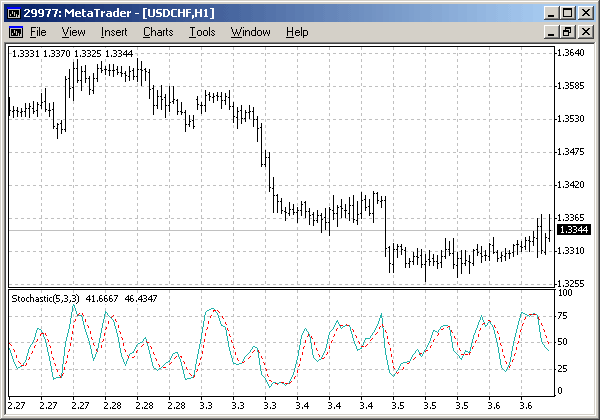Viewport: 600px width, 420px height.
Task: Click the first 2.27 date label on time axis
Action: [x=16, y=405]
